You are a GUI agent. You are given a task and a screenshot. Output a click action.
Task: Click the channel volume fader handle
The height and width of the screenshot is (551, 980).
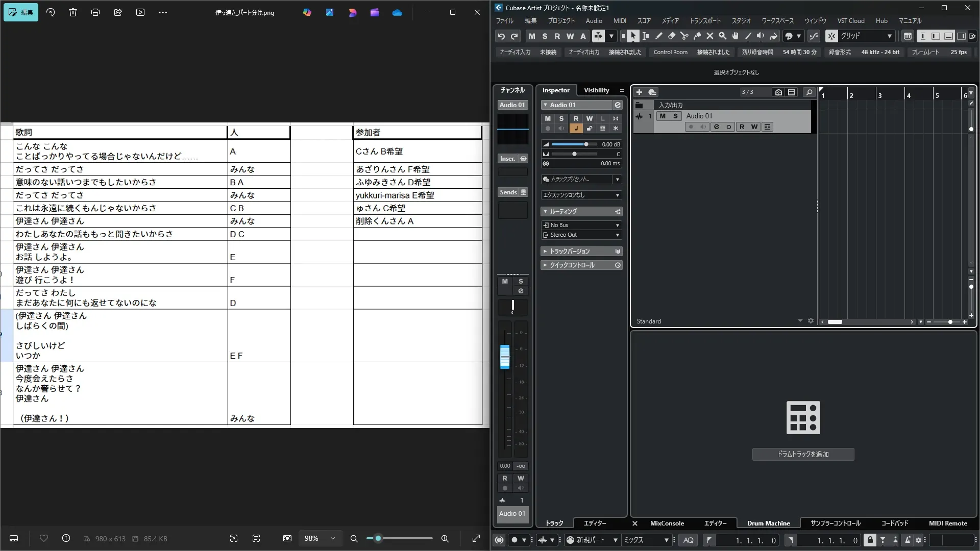(x=505, y=357)
